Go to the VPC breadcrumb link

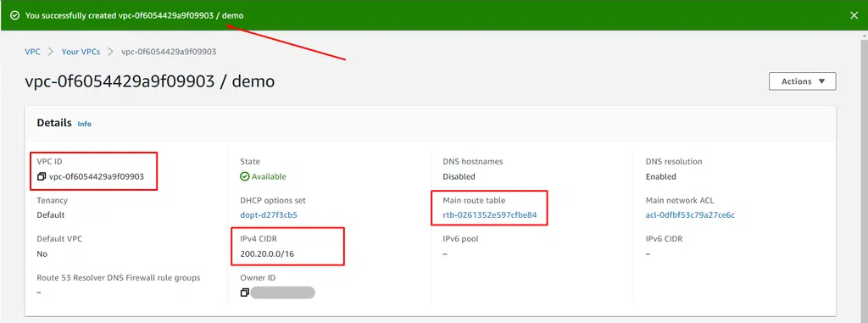tap(33, 52)
